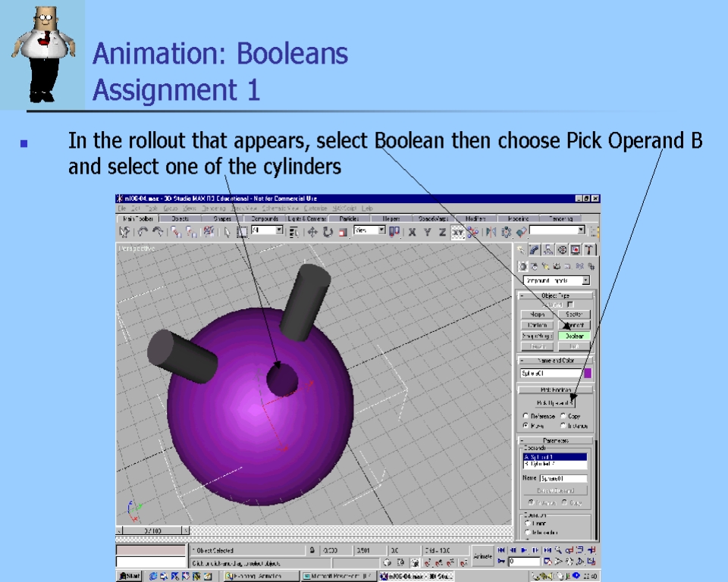Screen dimensions: 728x582
Task: Restrict to XY plane axis constraint
Action: coord(458,232)
